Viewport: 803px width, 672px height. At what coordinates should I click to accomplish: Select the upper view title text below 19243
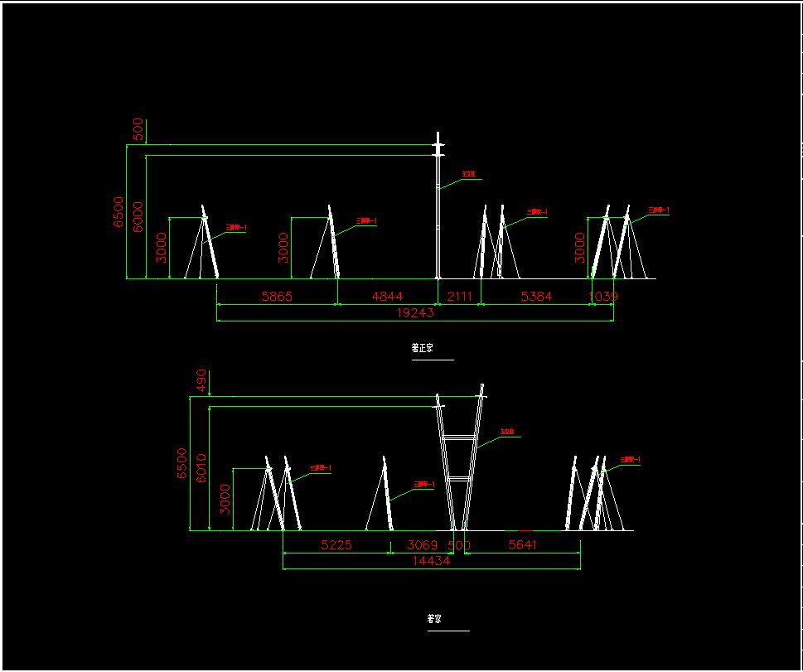coord(422,349)
